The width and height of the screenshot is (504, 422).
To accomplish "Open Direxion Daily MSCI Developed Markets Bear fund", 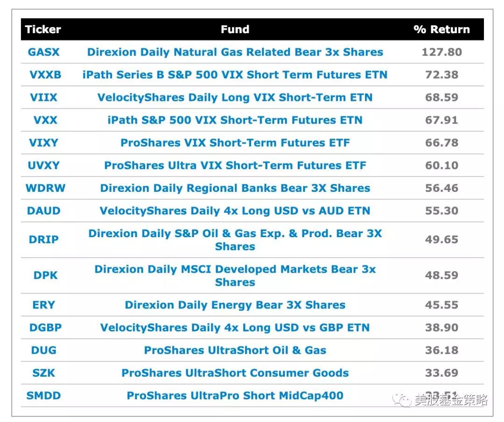I will 235,275.
